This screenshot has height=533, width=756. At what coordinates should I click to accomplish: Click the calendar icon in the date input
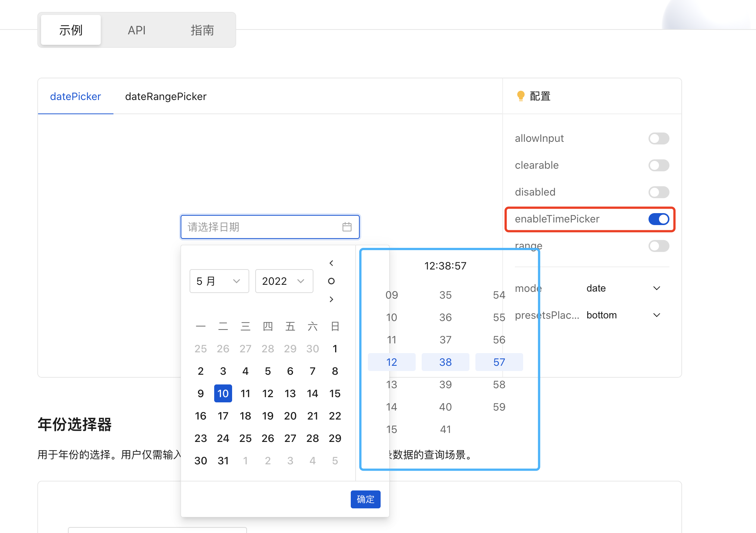pyautogui.click(x=347, y=227)
